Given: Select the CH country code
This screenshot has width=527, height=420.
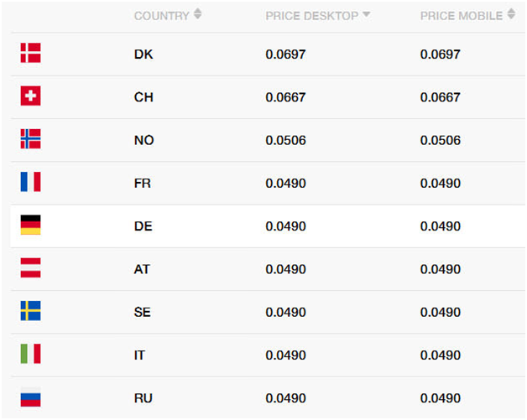Looking at the screenshot, I should tap(143, 97).
